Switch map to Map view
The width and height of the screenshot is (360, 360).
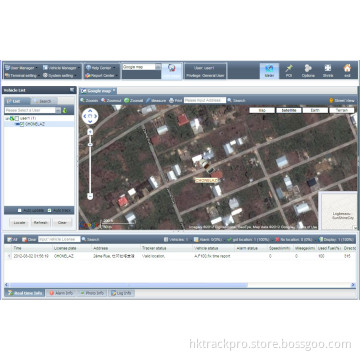pos(262,110)
